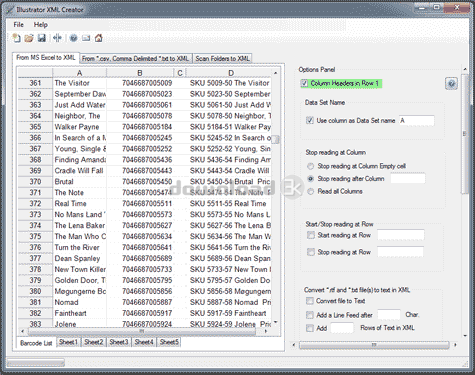
Task: Click the spreadsheet scroll left arrow
Action: point(22,331)
